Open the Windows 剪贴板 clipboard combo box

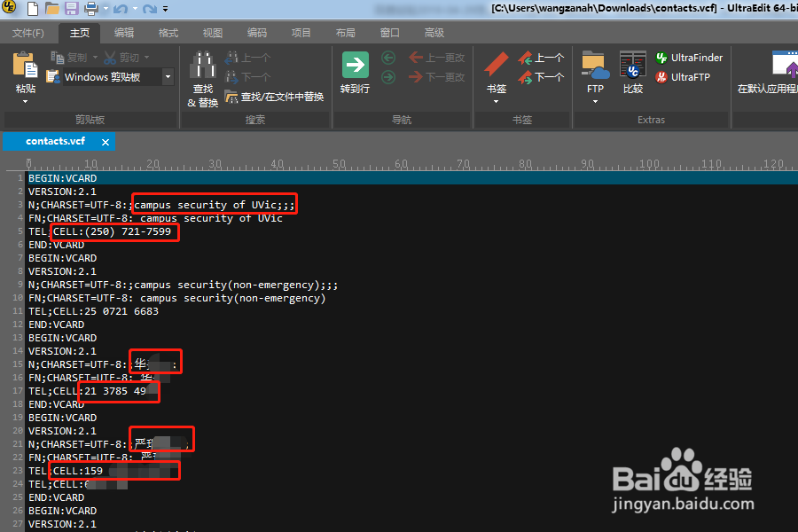click(x=118, y=77)
